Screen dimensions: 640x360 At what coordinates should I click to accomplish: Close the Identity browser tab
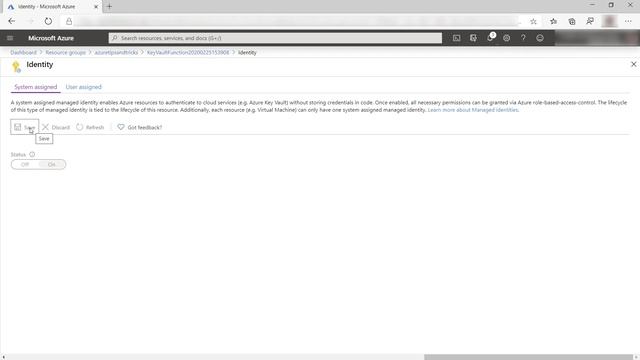[96, 7]
